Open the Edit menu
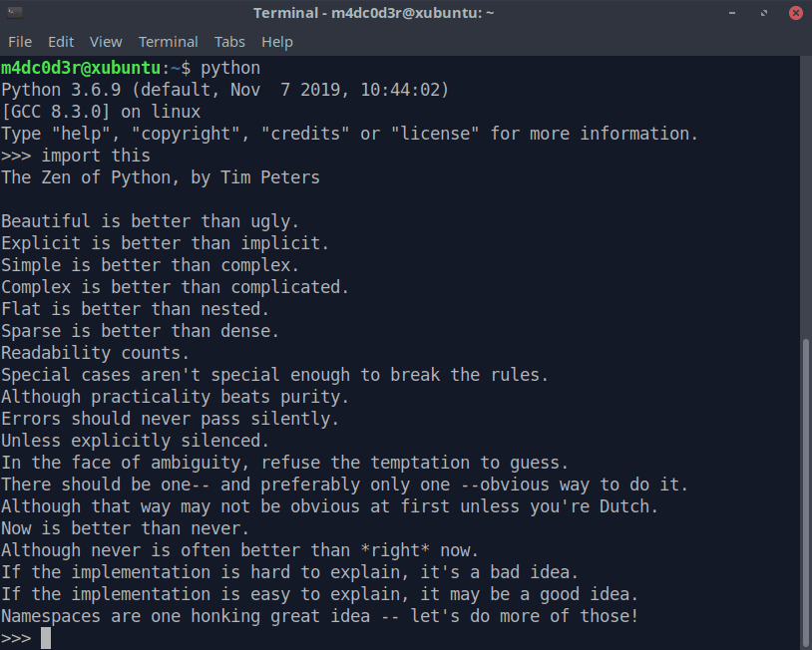The width and height of the screenshot is (812, 650). 61,42
